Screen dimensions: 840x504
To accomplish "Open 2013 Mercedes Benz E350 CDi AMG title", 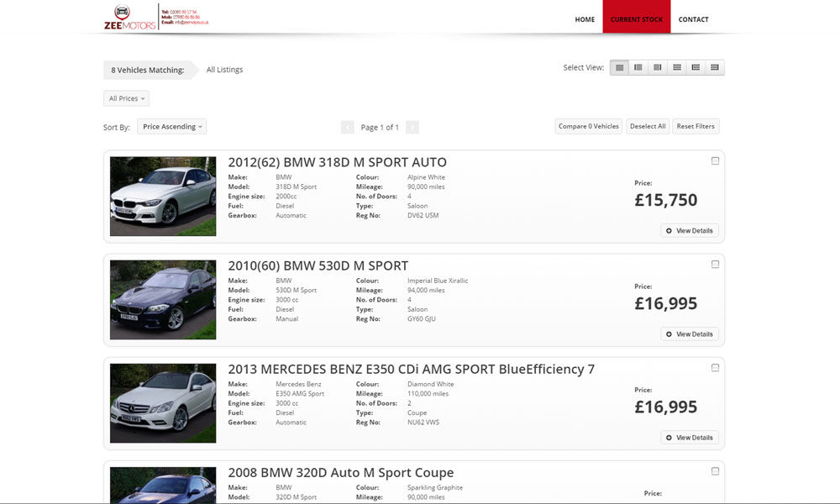I will tap(412, 369).
